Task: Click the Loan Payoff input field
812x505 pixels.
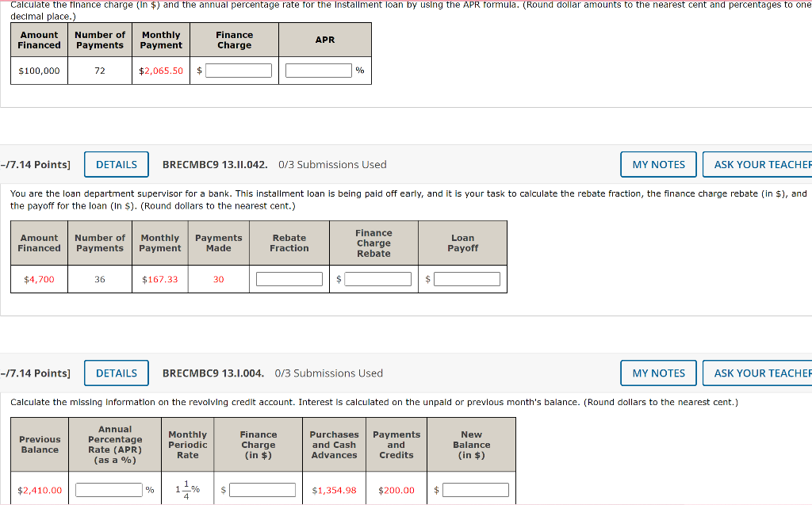Action: click(x=467, y=279)
